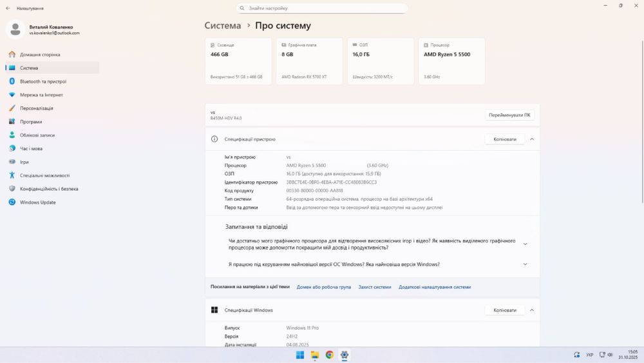Click Перейменувати ПК button
Image resolution: width=644 pixels, height=363 pixels.
point(509,115)
